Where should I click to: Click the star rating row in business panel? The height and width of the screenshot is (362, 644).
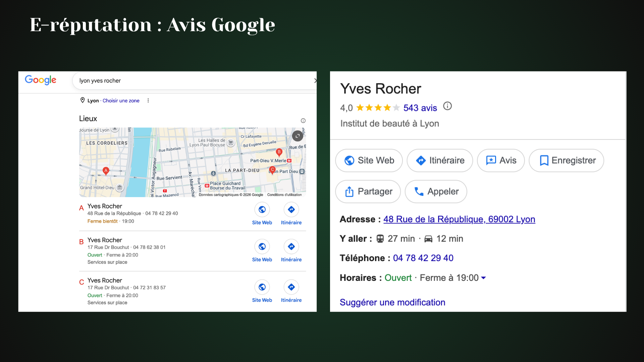pos(378,108)
